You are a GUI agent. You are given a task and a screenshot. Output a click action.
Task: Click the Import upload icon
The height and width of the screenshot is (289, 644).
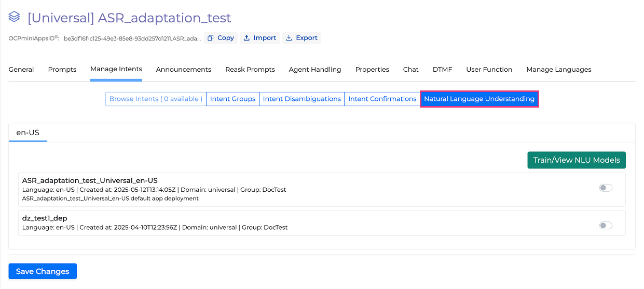coord(247,38)
